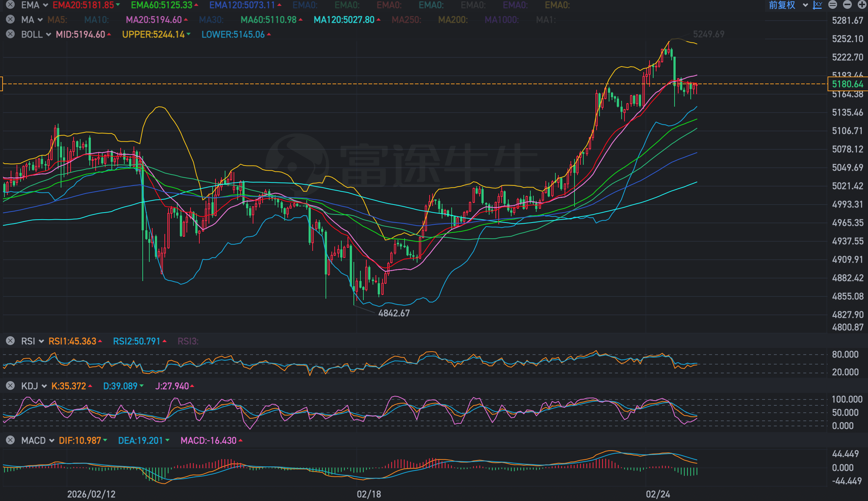Toggle the EMA20 line visibility
The width and height of the screenshot is (868, 501).
[x=83, y=5]
